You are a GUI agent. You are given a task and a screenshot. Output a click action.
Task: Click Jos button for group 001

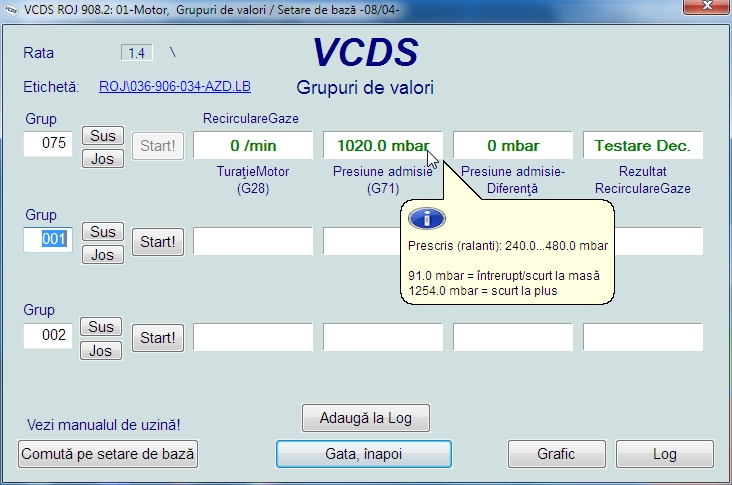[x=103, y=255]
